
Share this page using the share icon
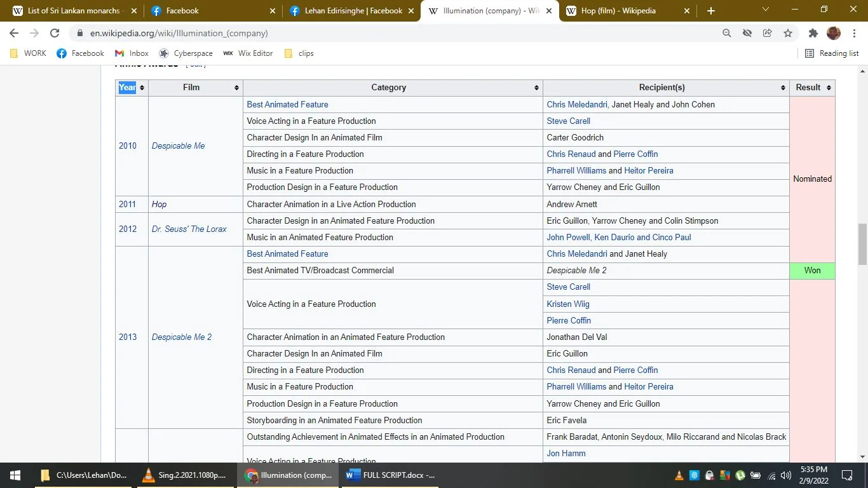coord(768,33)
